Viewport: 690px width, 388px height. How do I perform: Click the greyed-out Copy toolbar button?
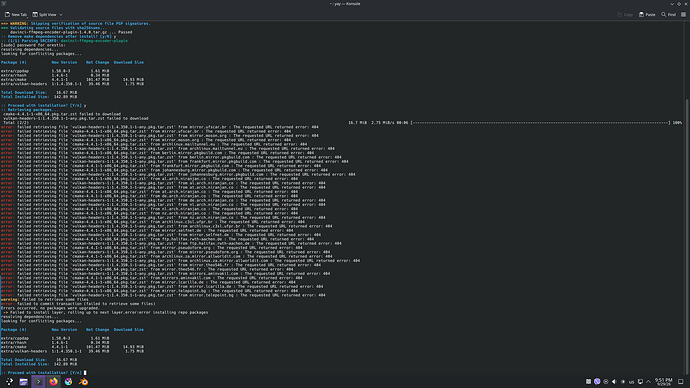click(x=625, y=15)
